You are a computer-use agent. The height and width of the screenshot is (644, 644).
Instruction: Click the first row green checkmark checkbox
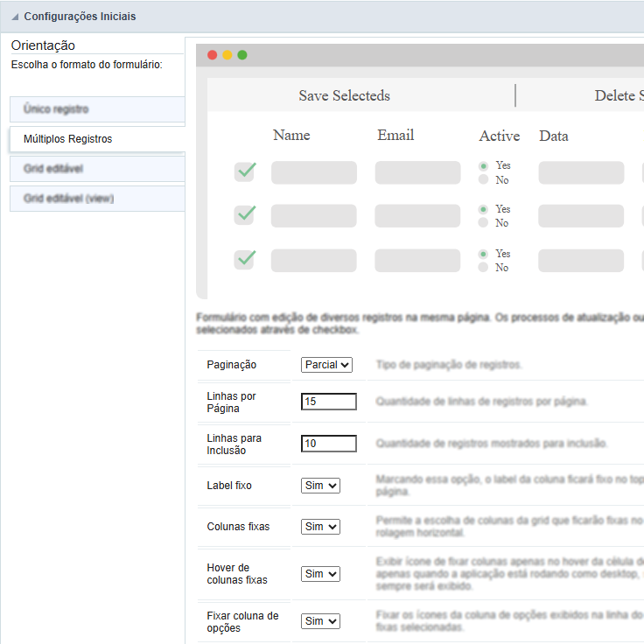pos(246,171)
